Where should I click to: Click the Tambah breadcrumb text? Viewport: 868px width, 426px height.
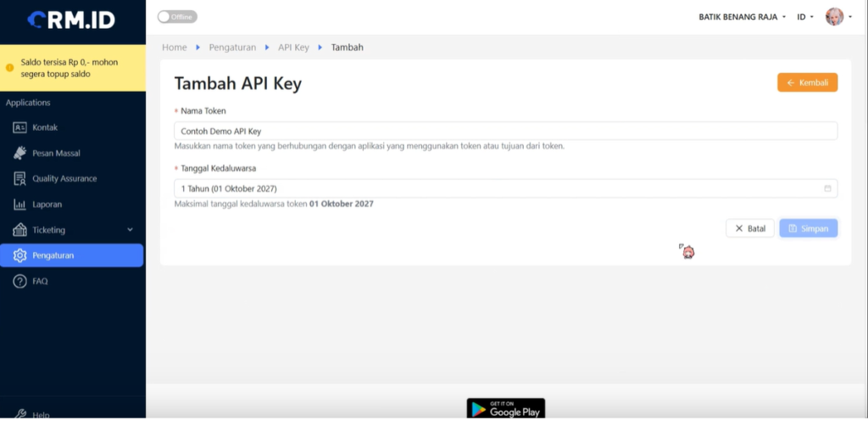point(347,48)
